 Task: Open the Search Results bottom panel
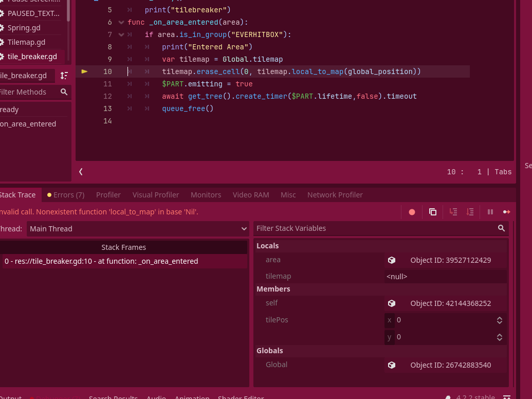[113, 397]
